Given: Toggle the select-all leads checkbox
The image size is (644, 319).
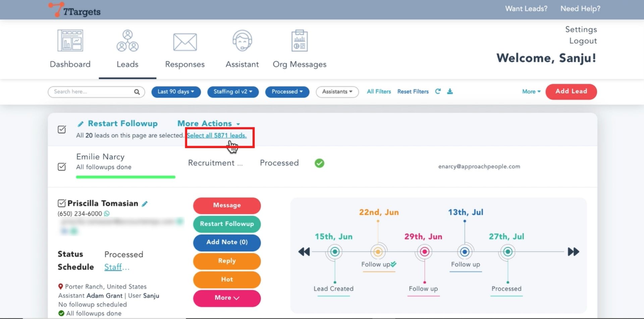Looking at the screenshot, I should pyautogui.click(x=62, y=129).
